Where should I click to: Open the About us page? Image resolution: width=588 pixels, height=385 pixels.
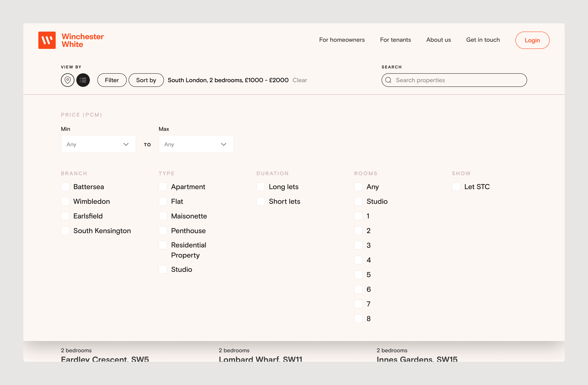(438, 40)
